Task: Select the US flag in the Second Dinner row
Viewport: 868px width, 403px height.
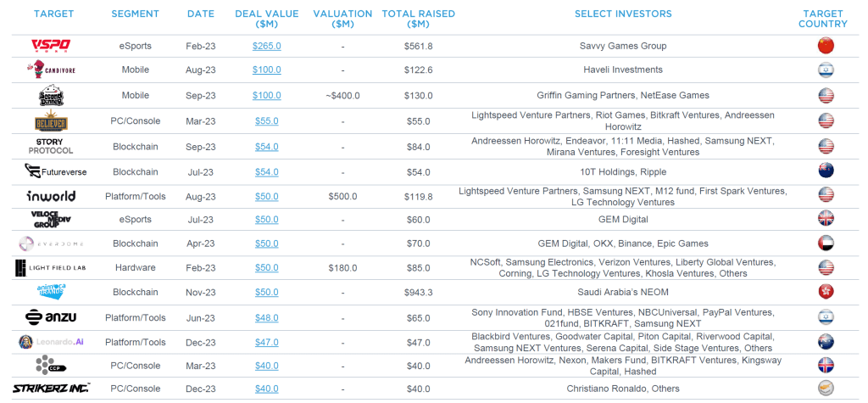Action: pyautogui.click(x=826, y=95)
